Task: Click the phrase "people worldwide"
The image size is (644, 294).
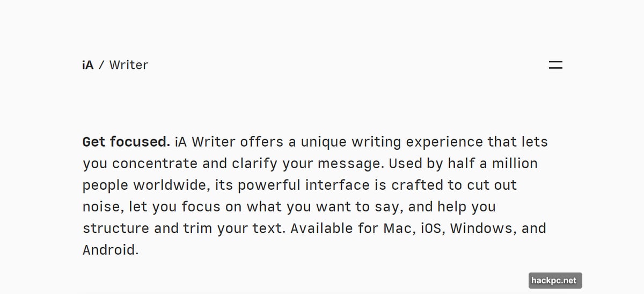Action: pyautogui.click(x=145, y=185)
